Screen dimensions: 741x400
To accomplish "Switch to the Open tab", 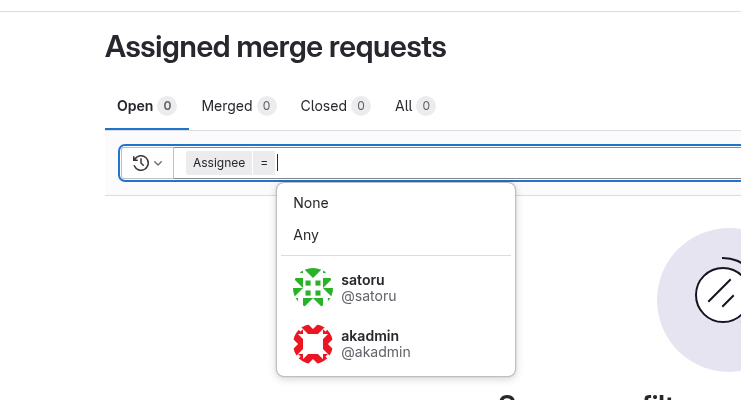I will point(146,106).
